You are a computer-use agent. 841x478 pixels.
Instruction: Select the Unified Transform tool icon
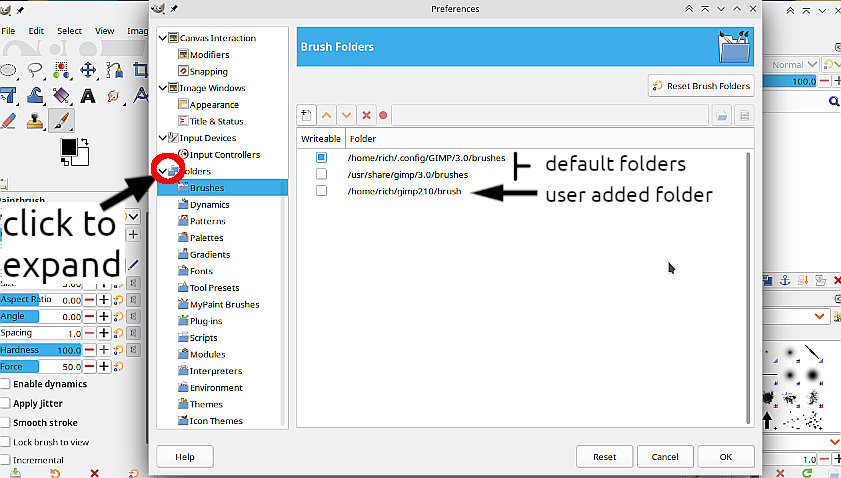[x=8, y=95]
